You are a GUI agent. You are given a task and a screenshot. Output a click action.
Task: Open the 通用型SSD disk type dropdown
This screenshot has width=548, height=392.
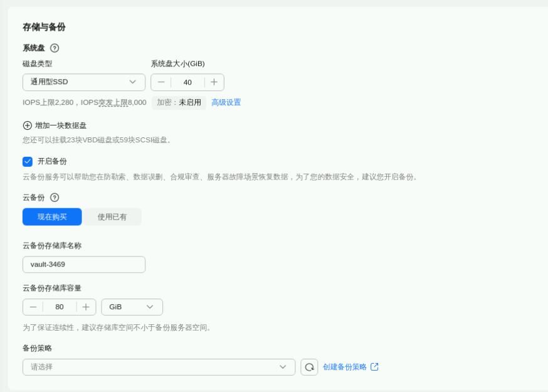point(84,82)
